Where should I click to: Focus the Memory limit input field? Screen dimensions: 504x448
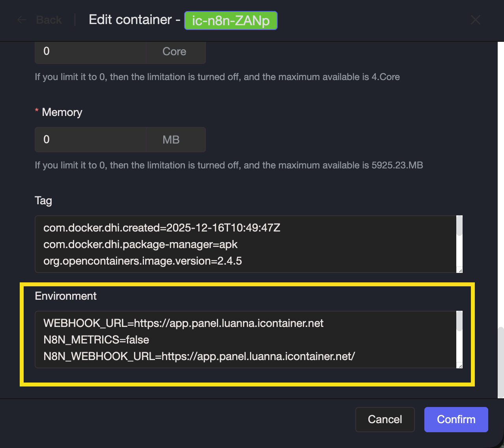point(90,140)
